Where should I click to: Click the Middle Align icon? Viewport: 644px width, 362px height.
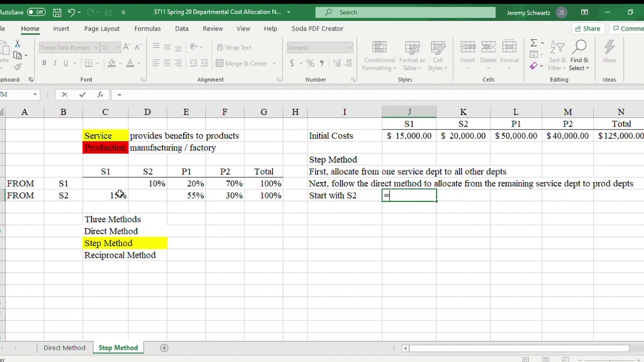[167, 47]
